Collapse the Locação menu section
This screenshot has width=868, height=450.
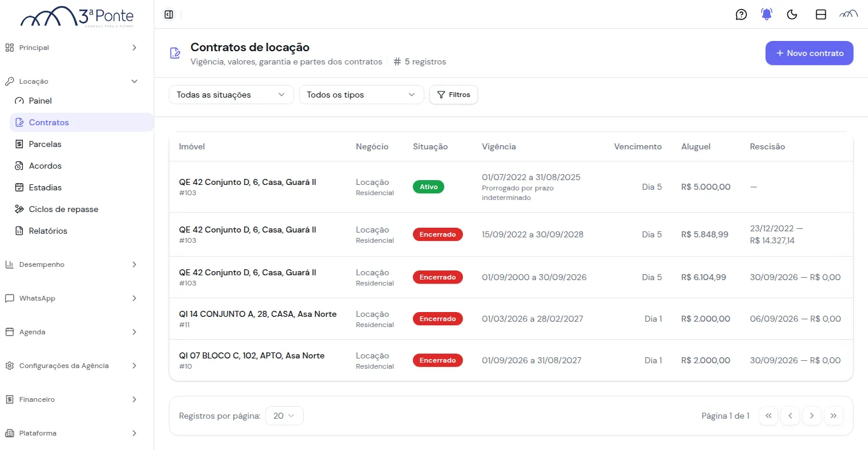(72, 81)
